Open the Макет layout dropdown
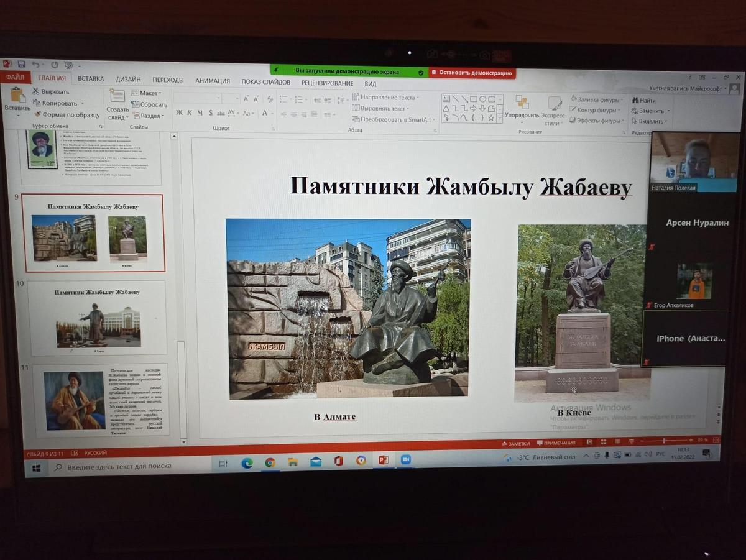Image resolution: width=746 pixels, height=560 pixels. click(147, 93)
